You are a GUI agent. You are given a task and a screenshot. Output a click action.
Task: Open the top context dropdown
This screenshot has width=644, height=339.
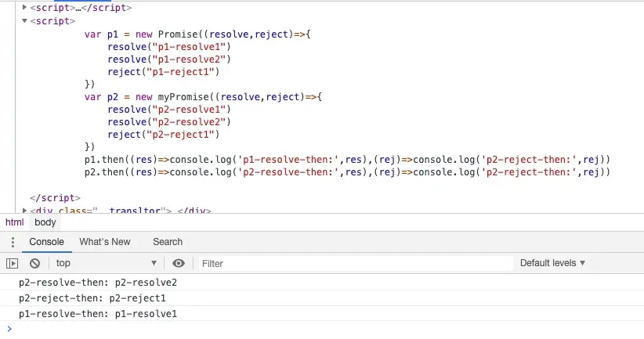[106, 263]
